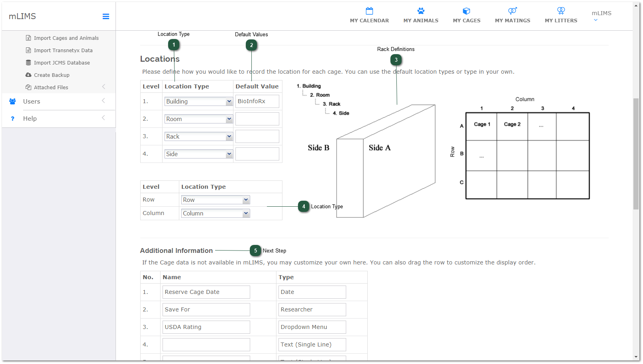Click the Save For name field
This screenshot has width=643, height=364.
click(x=206, y=309)
